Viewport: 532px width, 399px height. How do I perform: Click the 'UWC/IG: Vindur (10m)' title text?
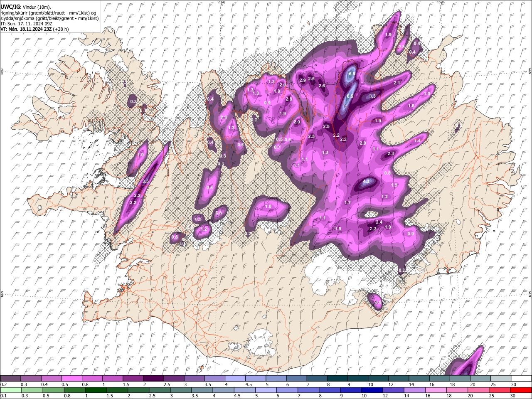tap(26, 7)
